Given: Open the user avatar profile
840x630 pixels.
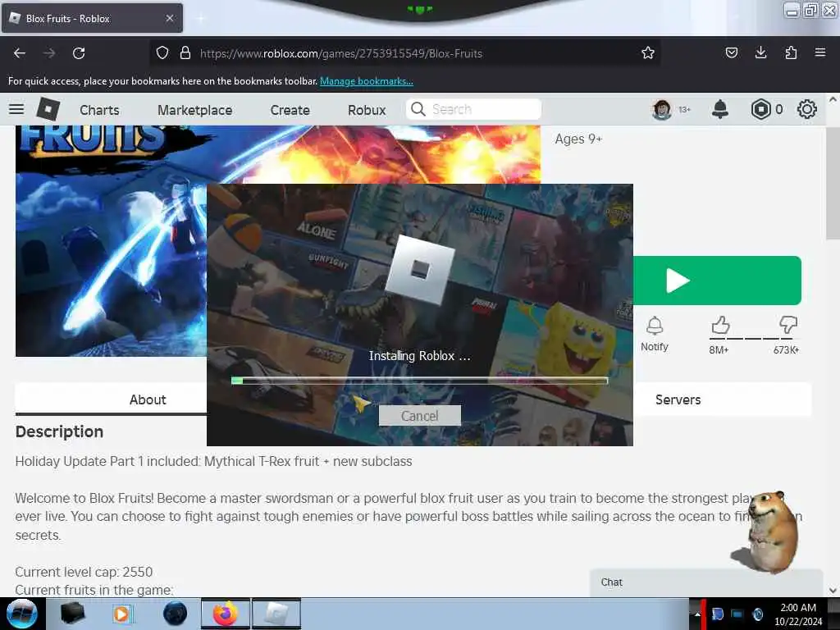Looking at the screenshot, I should click(662, 110).
